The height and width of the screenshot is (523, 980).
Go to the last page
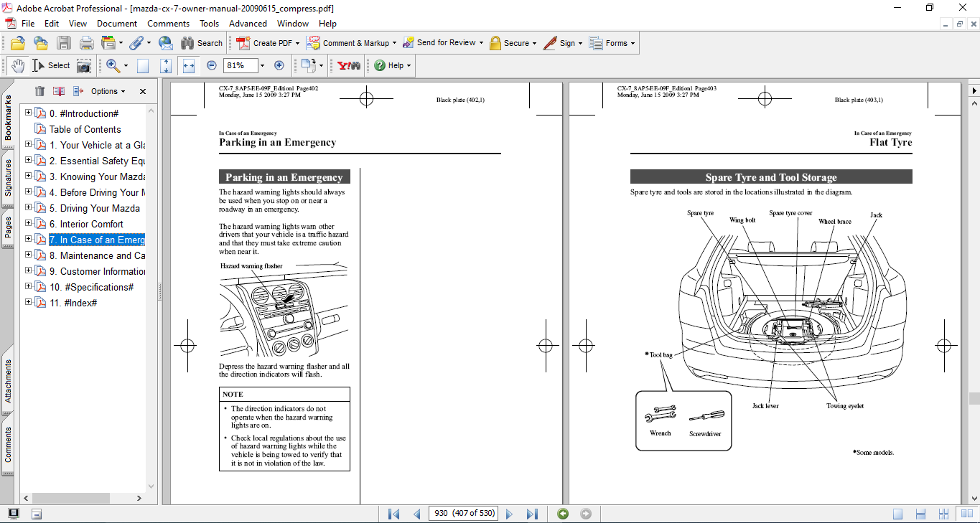(532, 514)
